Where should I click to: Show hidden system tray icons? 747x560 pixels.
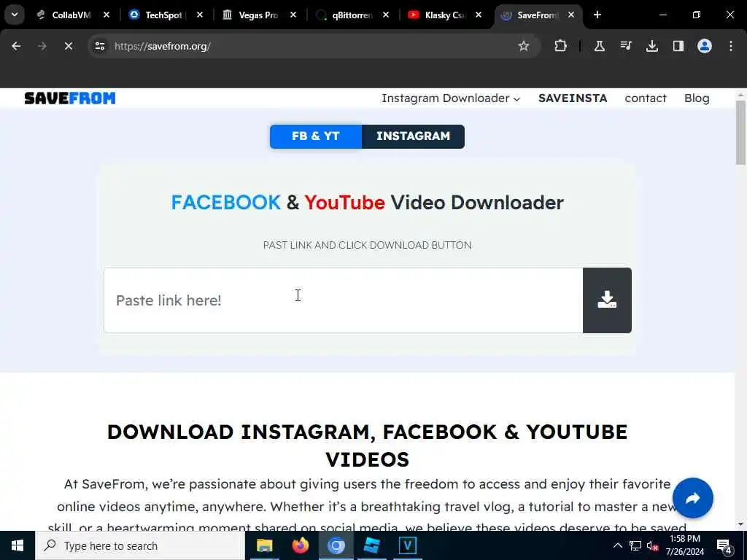coord(617,545)
